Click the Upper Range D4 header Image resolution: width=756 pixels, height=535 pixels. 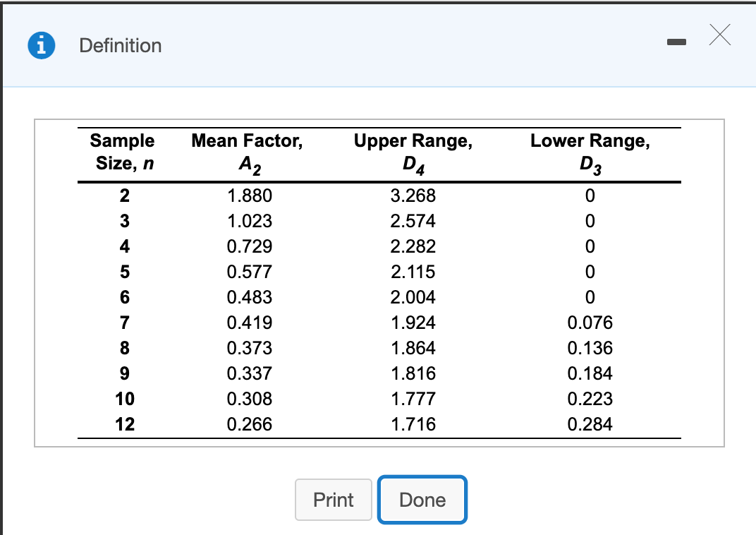(413, 153)
